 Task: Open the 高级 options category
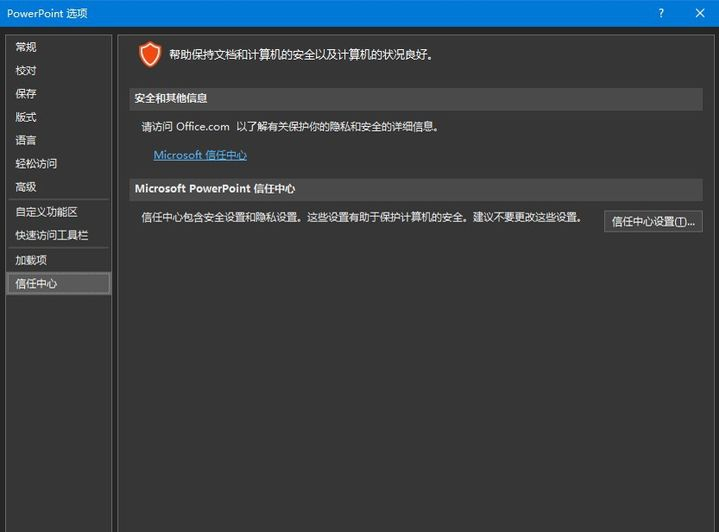point(59,187)
